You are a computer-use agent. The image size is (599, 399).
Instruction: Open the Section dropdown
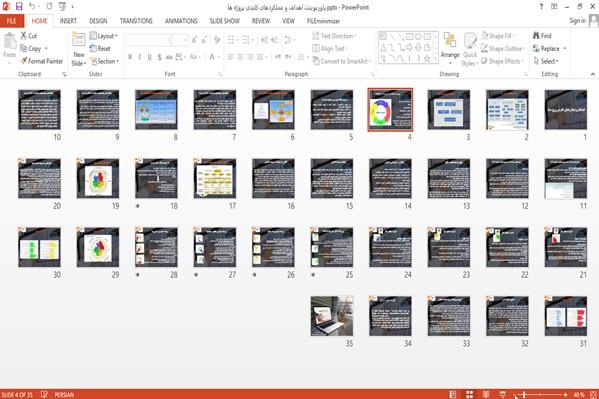[105, 61]
